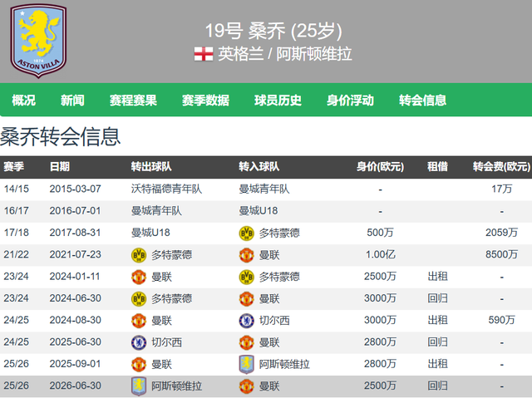
Task: Click the 2059万 transfer fee cell
Action: pyautogui.click(x=501, y=233)
